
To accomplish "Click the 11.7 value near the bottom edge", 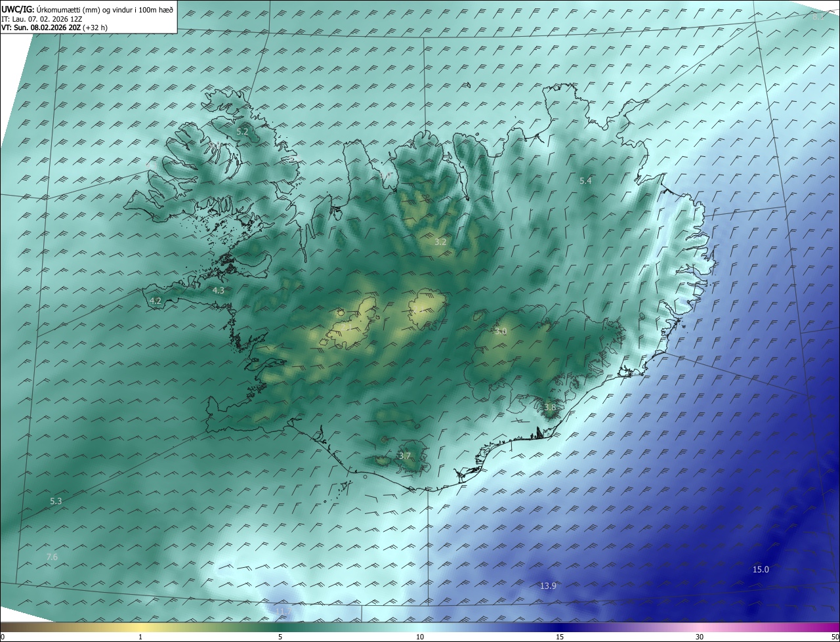I will [283, 612].
